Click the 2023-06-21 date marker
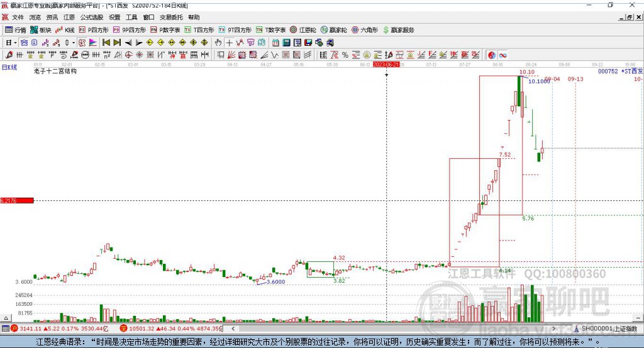The image size is (644, 348). pyautogui.click(x=386, y=65)
